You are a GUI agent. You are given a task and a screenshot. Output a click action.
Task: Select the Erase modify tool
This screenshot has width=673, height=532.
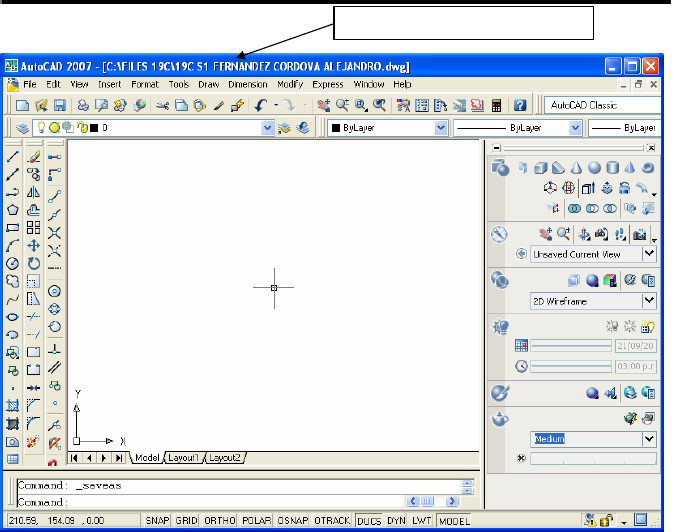33,157
